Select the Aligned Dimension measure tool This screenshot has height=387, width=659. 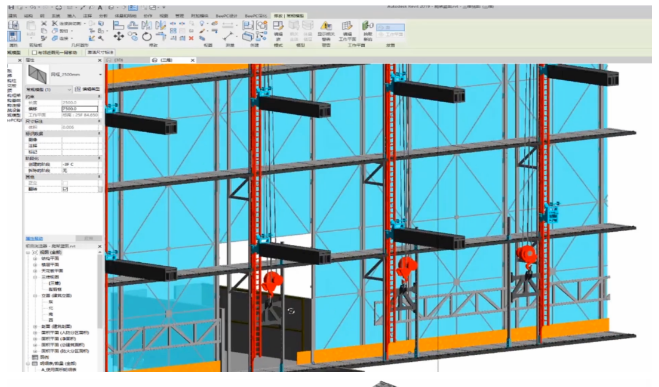pos(227,25)
